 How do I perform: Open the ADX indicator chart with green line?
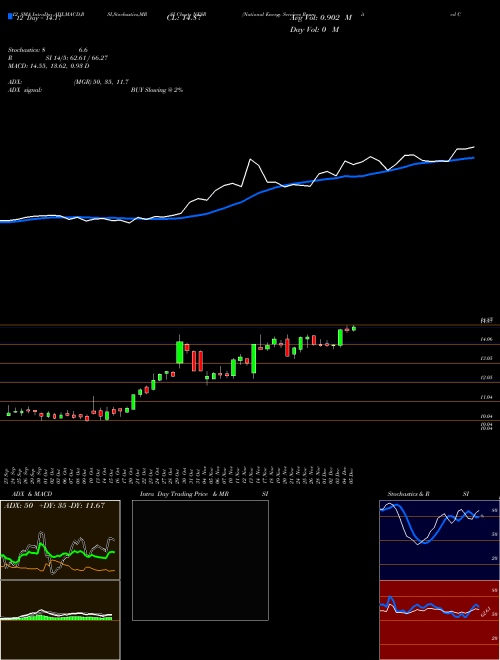60,540
